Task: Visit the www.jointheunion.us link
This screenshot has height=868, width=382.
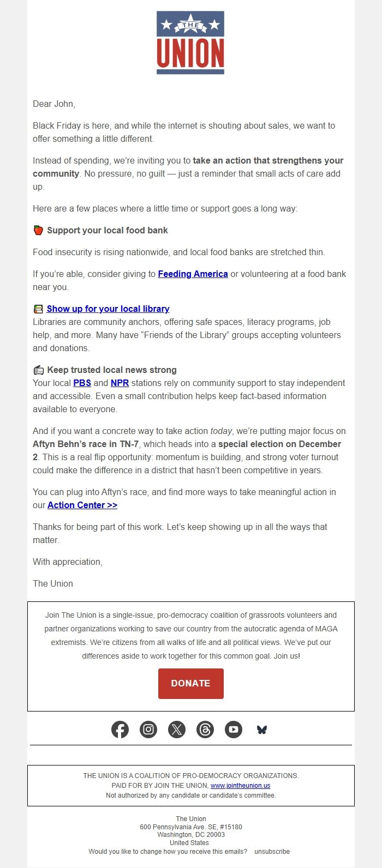Action: (241, 786)
